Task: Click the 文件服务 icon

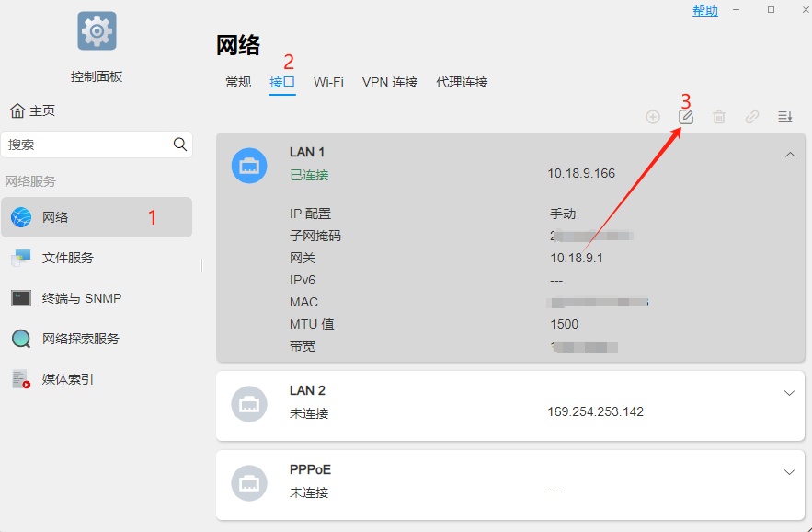Action: coord(21,258)
